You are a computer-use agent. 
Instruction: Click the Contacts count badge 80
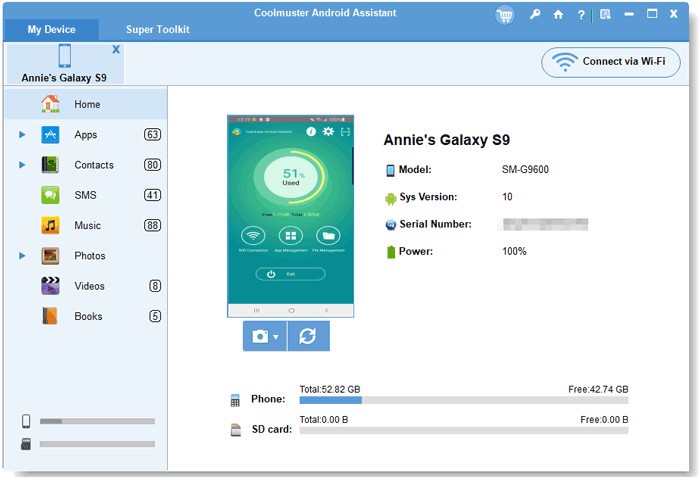pyautogui.click(x=152, y=165)
